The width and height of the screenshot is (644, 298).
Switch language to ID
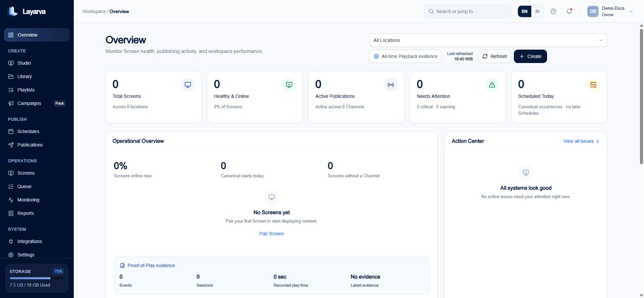(537, 11)
